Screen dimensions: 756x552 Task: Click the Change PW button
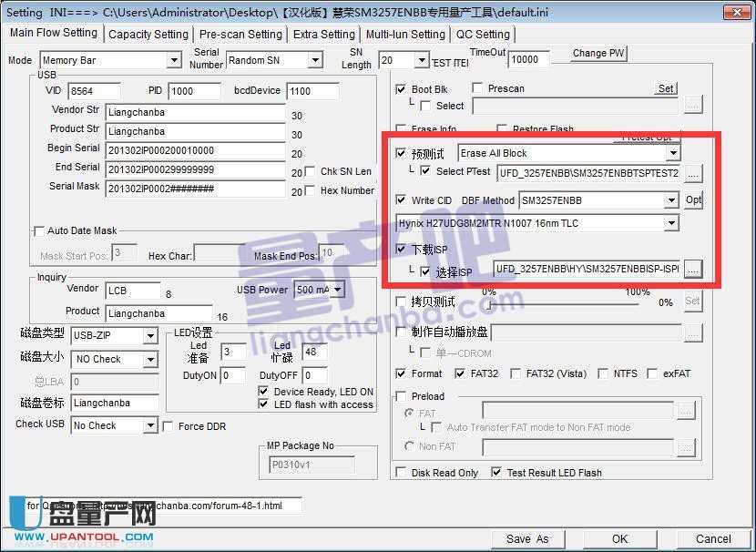tap(598, 53)
